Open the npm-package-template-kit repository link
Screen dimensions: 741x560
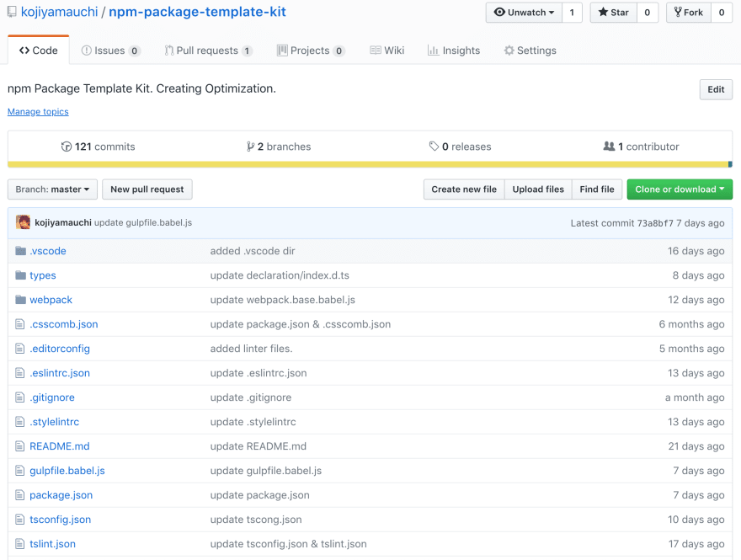coord(198,12)
